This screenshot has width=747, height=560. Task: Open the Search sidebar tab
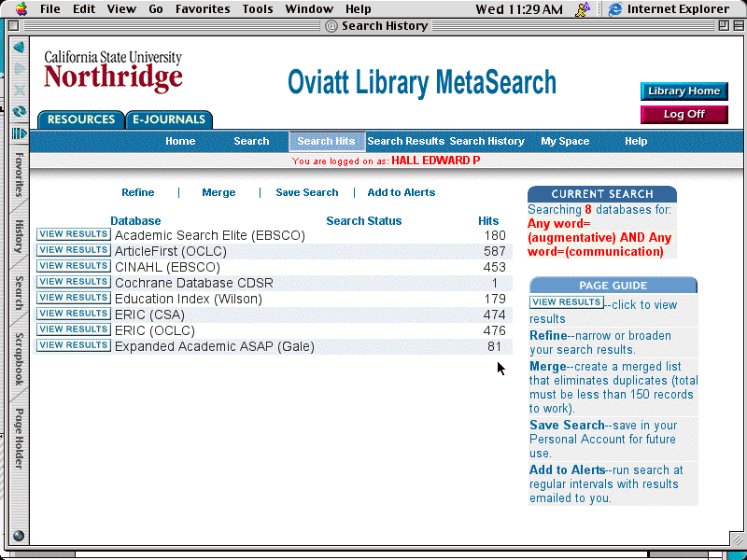click(x=19, y=293)
